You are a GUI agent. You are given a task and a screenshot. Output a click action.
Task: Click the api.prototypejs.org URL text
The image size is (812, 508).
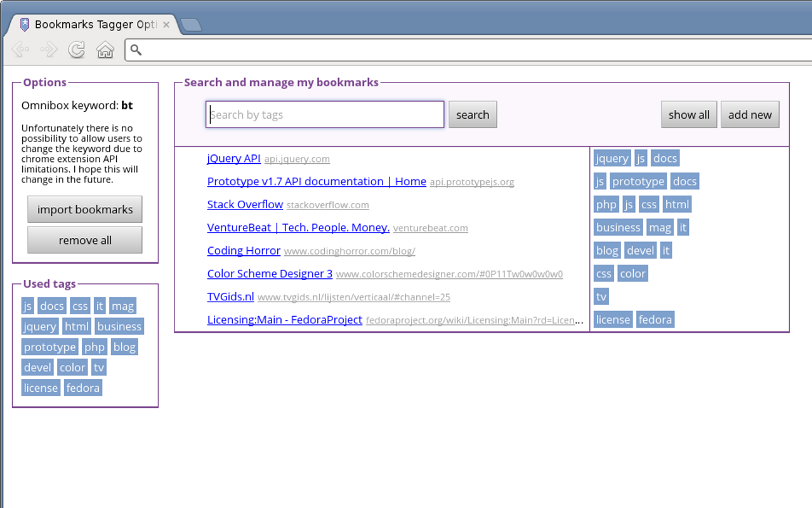(472, 182)
